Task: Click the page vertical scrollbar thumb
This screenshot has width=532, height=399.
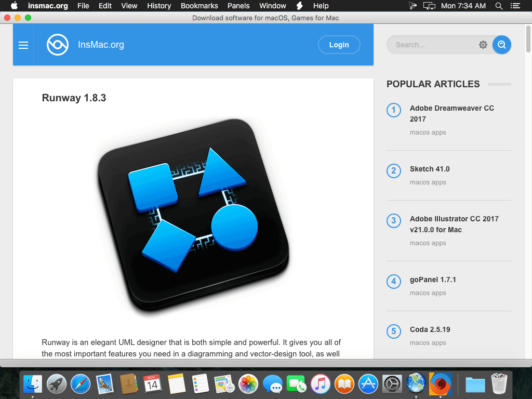Action: coord(528,38)
